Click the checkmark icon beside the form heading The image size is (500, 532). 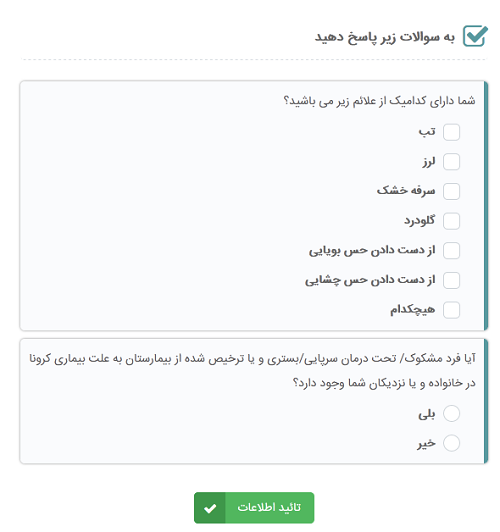pos(476,36)
